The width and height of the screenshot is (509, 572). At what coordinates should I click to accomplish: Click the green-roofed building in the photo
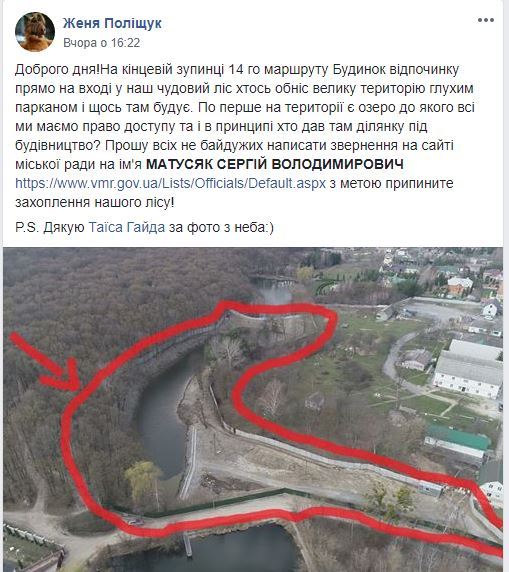(457, 441)
